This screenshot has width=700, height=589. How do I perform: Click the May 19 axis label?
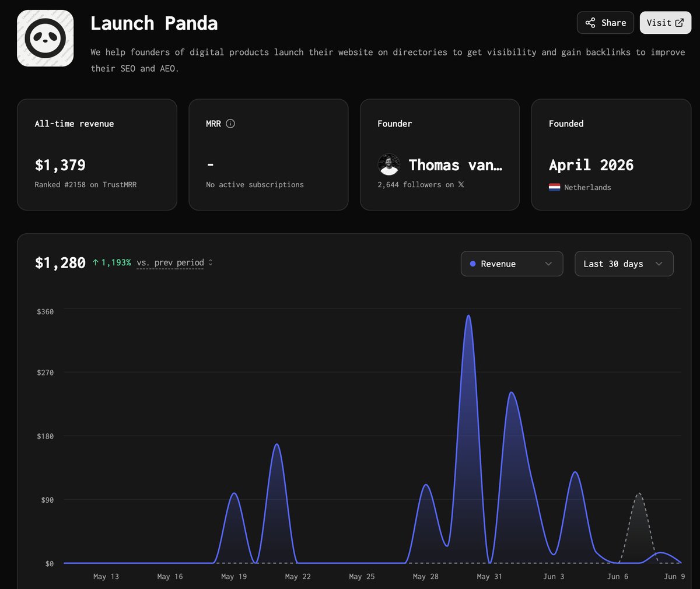pyautogui.click(x=234, y=576)
